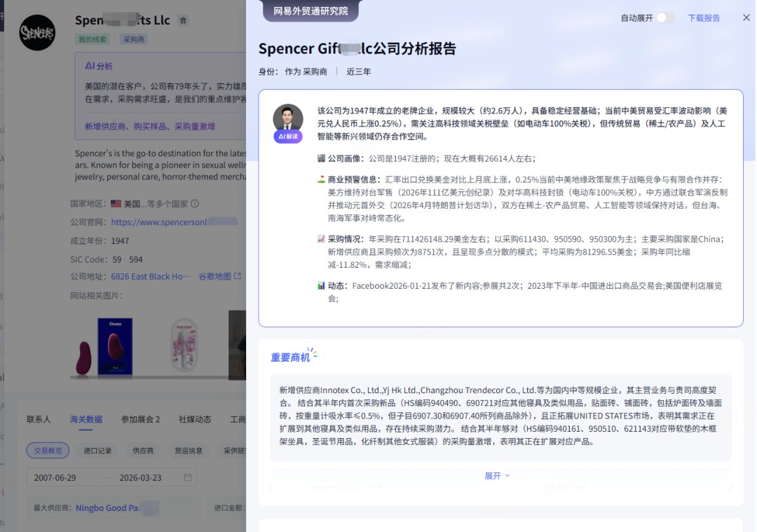Viewport: 757px width, 532px height.
Task: Expand the 重要商机 section with 展开
Action: click(x=497, y=476)
